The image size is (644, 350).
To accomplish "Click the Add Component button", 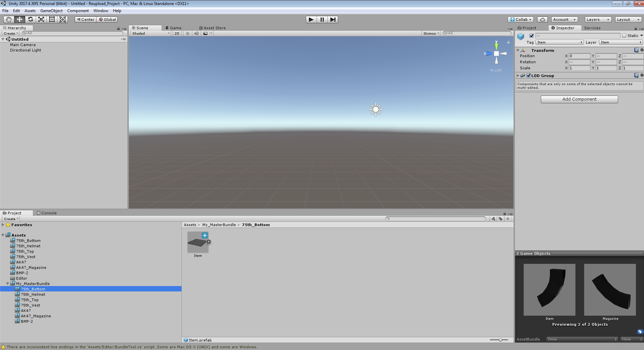I will pos(579,99).
